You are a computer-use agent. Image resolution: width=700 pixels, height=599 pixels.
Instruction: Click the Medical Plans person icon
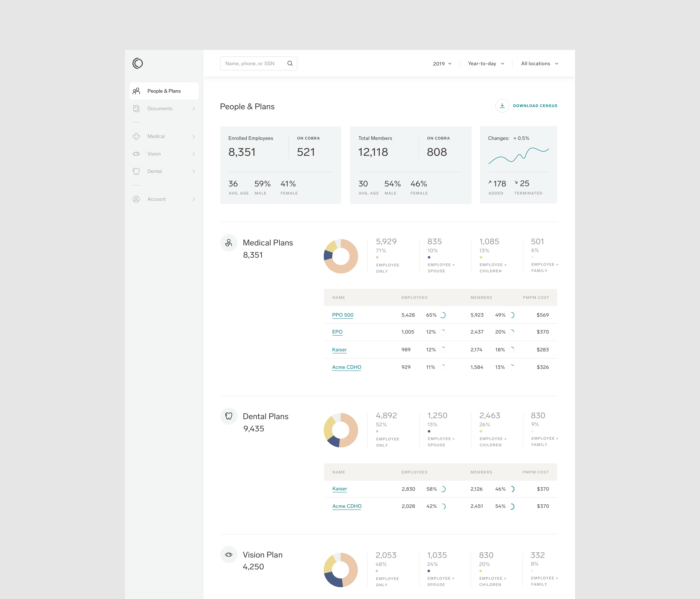tap(229, 243)
